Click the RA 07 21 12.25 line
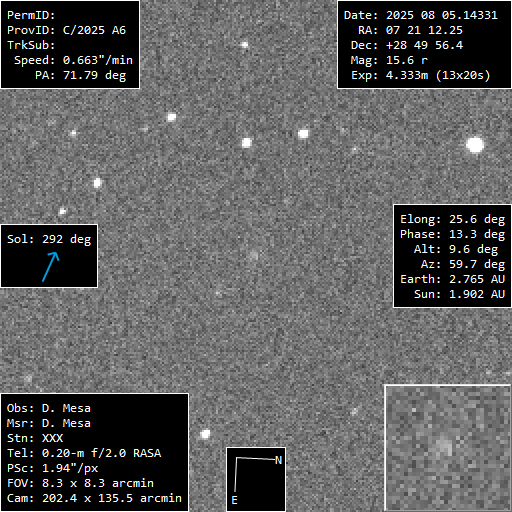The width and height of the screenshot is (512, 512). pos(410,30)
